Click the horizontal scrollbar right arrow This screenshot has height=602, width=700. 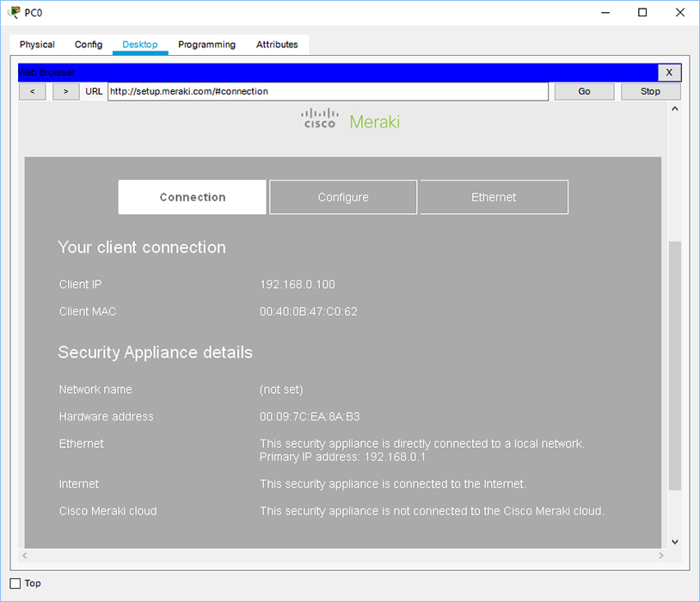pos(661,556)
